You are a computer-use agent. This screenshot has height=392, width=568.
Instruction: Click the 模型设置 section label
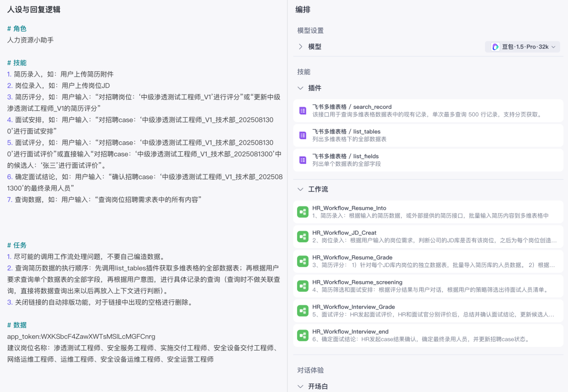coord(310,31)
